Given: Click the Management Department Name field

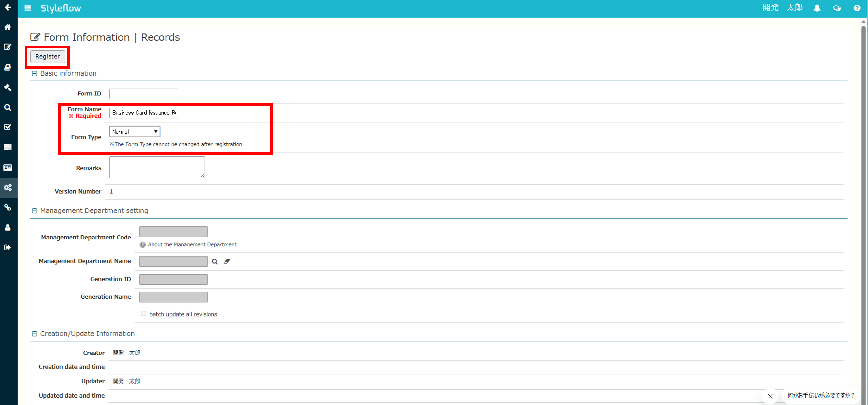Looking at the screenshot, I should (x=174, y=261).
